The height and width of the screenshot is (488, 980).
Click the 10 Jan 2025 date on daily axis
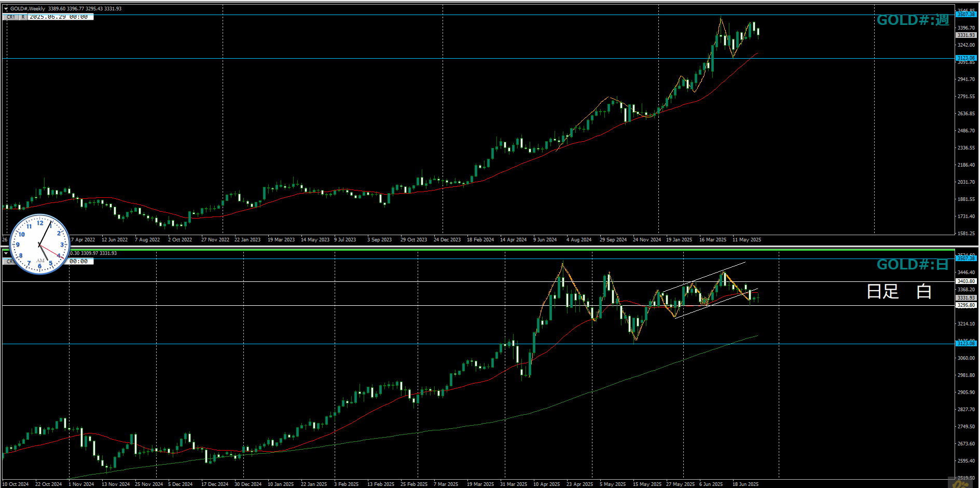click(x=281, y=484)
